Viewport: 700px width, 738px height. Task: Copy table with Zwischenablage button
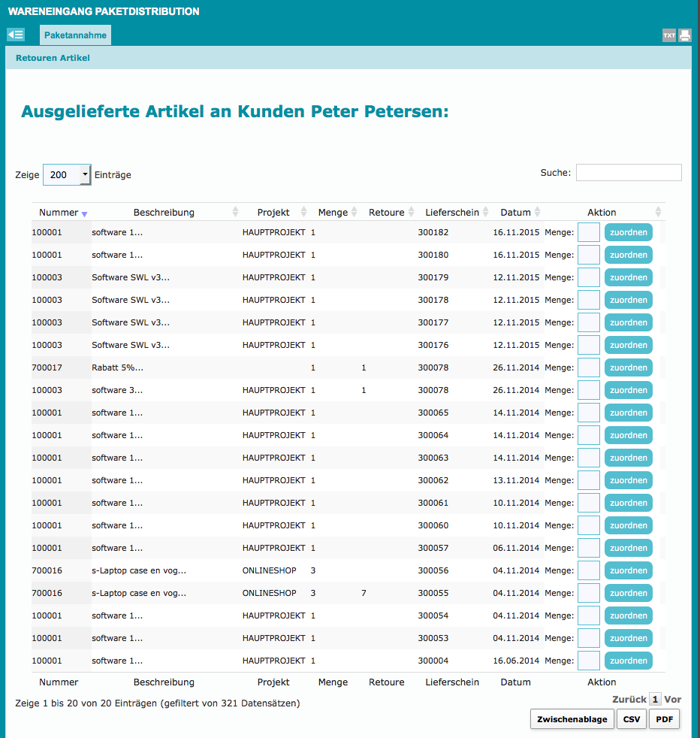(x=572, y=719)
